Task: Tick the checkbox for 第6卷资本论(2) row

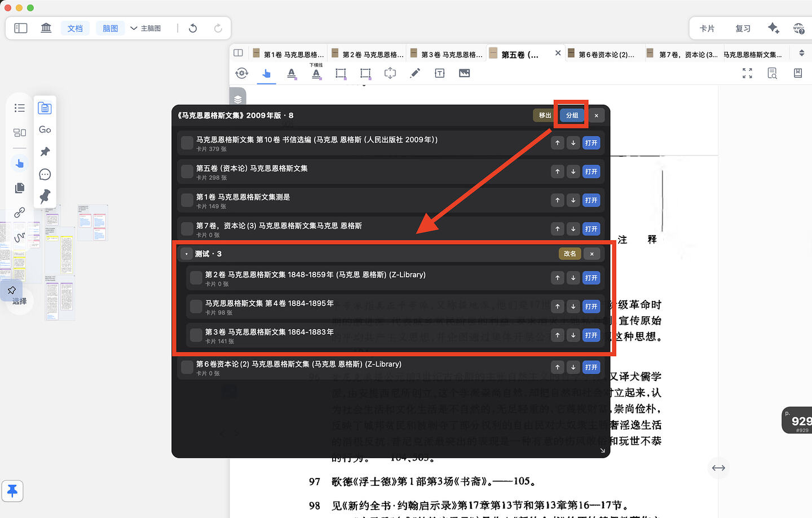Action: point(187,368)
